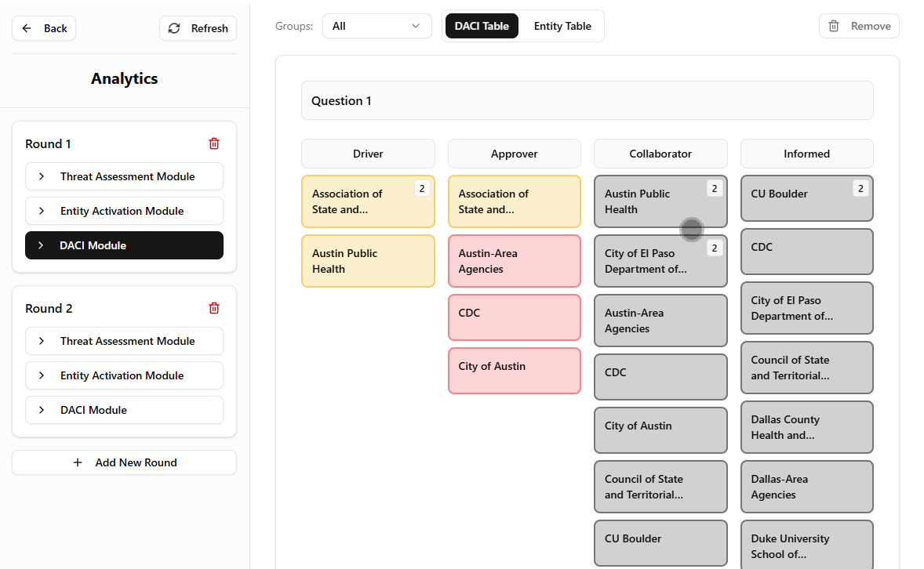Viewport: 924px width, 569px height.
Task: Click plus icon to add new round
Action: (x=78, y=462)
